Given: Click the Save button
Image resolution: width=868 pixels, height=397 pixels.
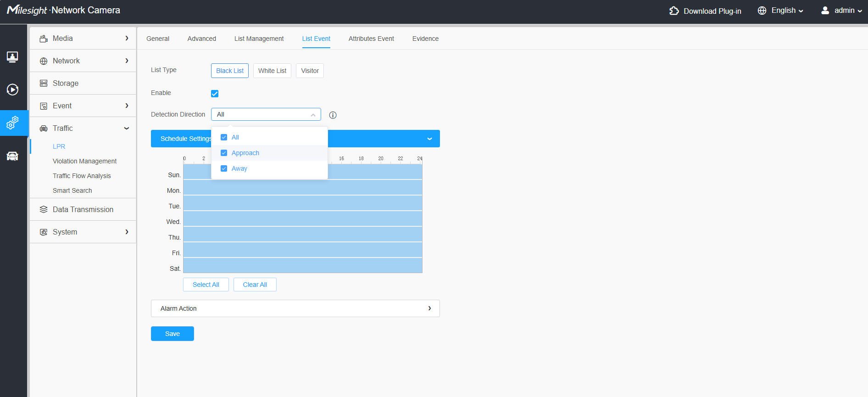Looking at the screenshot, I should (x=172, y=334).
